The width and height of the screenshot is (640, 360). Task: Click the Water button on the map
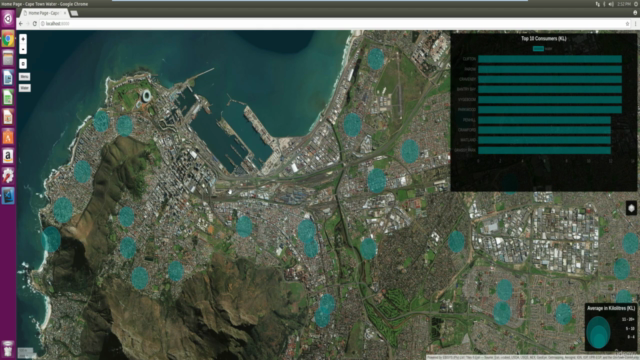(24, 88)
